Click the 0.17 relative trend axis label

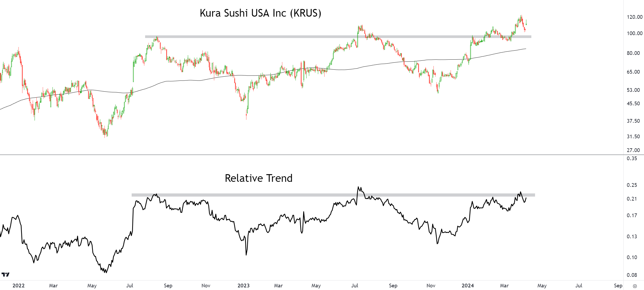tap(632, 215)
